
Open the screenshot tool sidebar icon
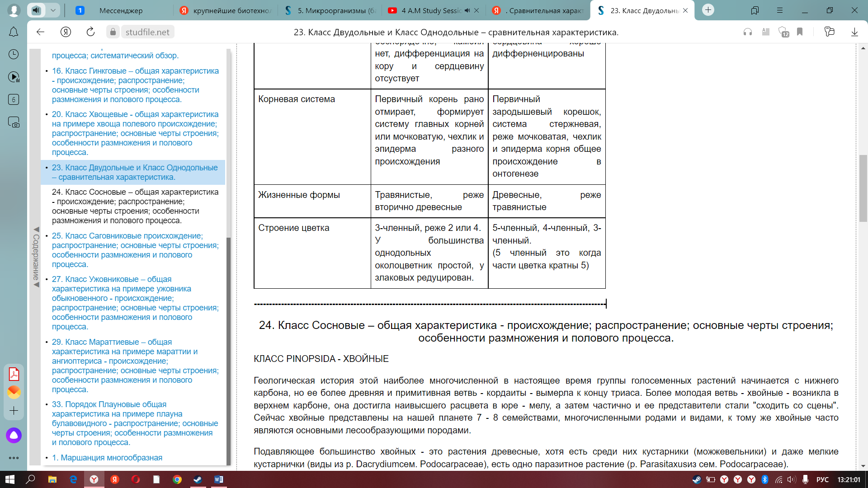[14, 122]
